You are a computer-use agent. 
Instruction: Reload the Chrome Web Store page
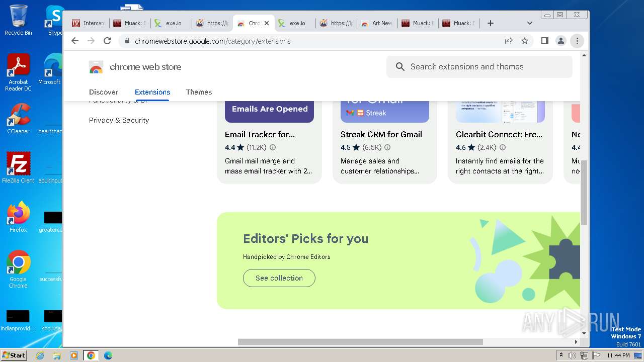(x=107, y=41)
